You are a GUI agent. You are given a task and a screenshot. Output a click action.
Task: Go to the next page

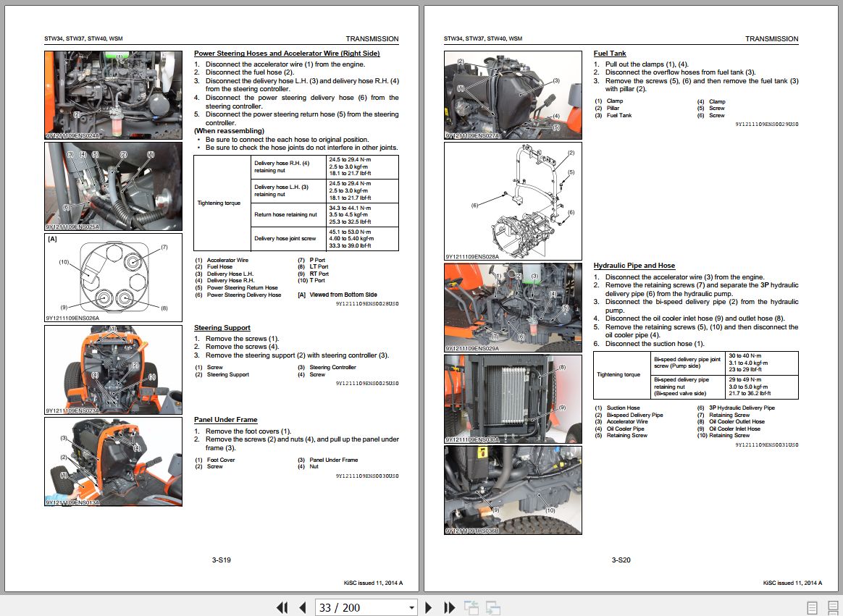429,607
